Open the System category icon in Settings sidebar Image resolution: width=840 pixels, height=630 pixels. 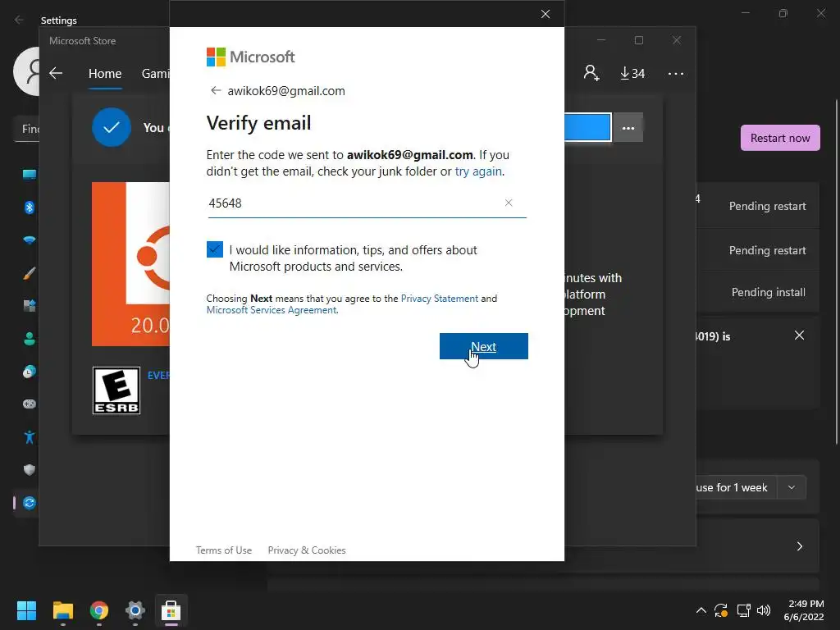tap(30, 174)
